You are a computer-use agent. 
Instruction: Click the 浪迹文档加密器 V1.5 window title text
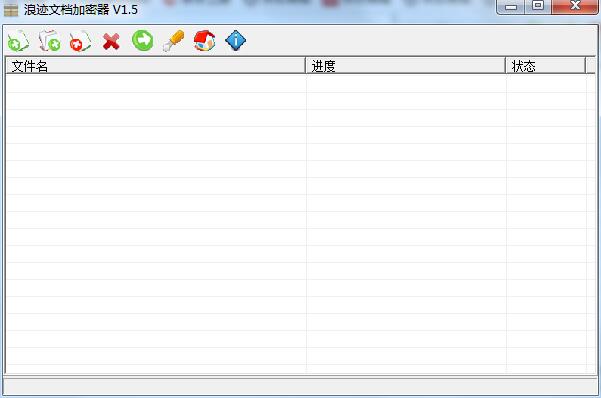pyautogui.click(x=81, y=10)
